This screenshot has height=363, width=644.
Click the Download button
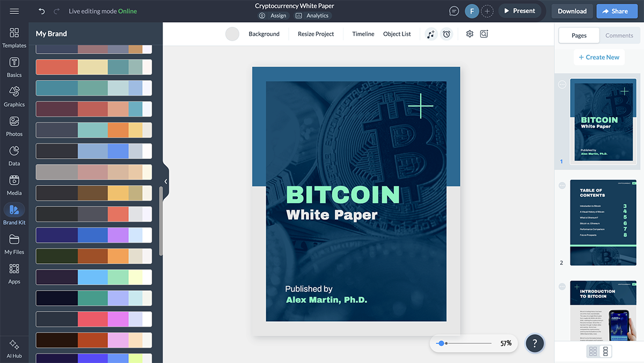pos(572,11)
